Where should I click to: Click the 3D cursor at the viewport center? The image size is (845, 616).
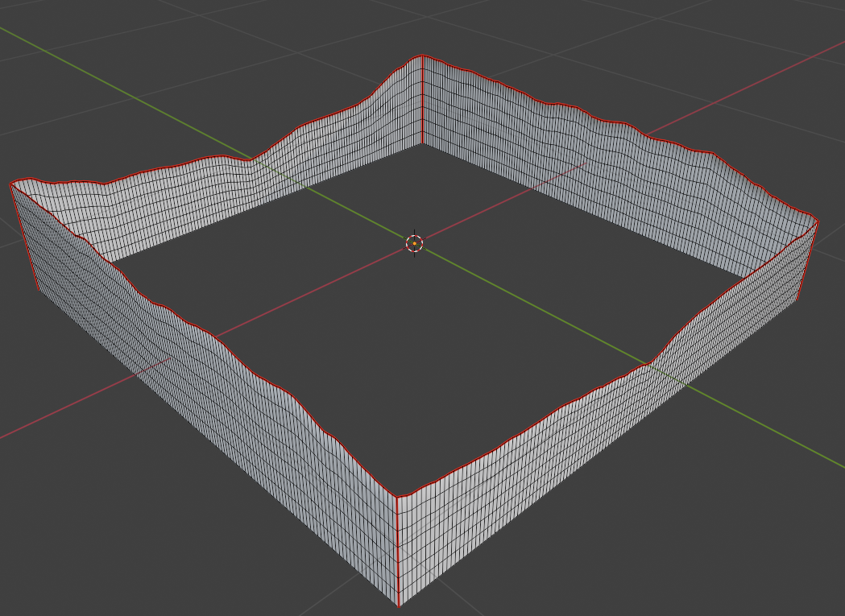tap(414, 242)
